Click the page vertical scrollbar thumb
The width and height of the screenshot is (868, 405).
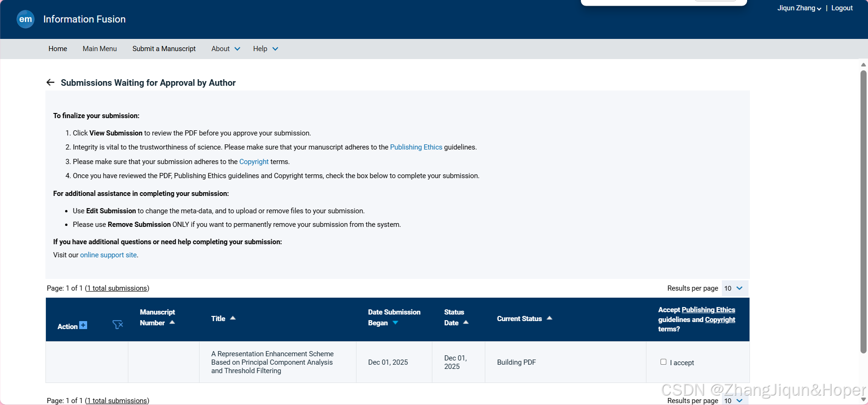pyautogui.click(x=863, y=211)
